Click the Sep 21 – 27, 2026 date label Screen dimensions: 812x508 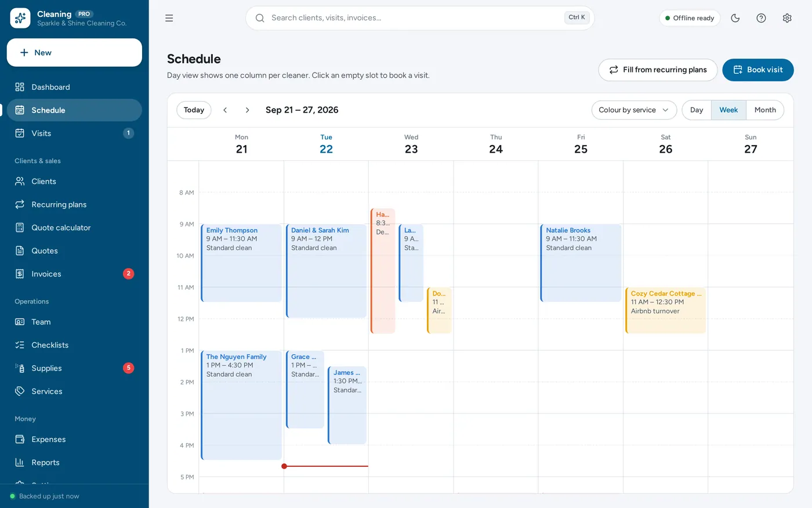(302, 110)
